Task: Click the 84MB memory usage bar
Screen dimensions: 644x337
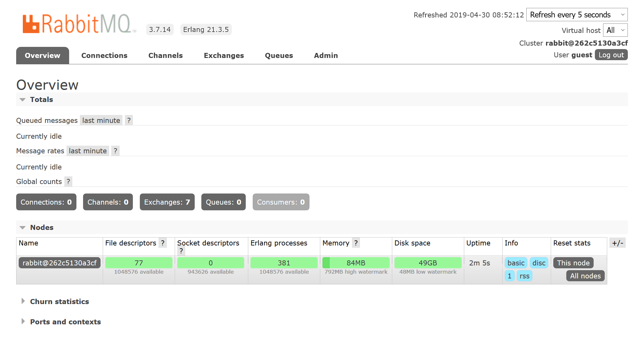Action: (356, 263)
